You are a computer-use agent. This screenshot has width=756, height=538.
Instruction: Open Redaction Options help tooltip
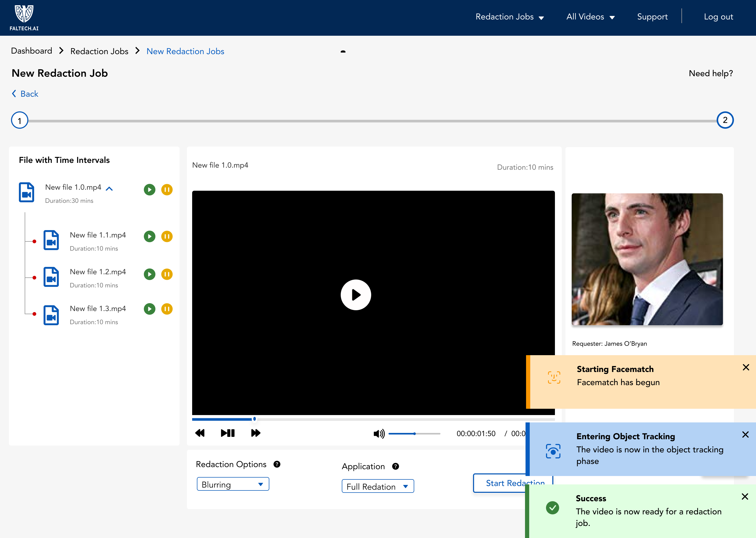[x=277, y=464]
